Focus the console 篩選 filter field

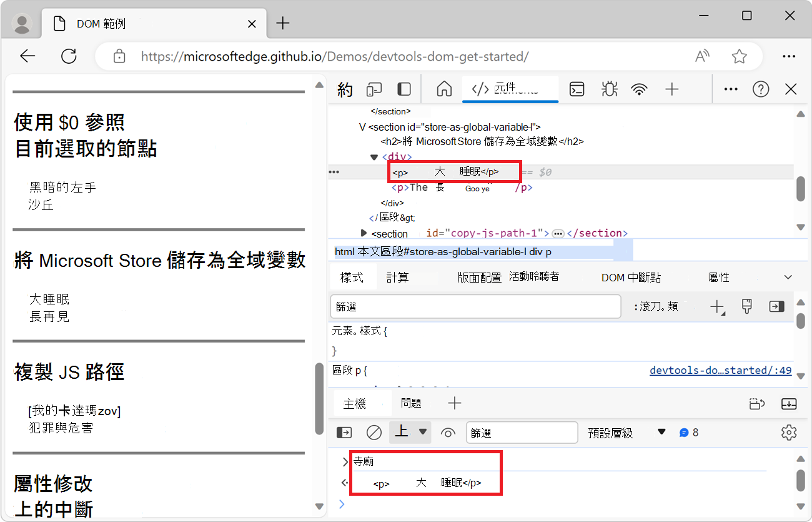(522, 433)
